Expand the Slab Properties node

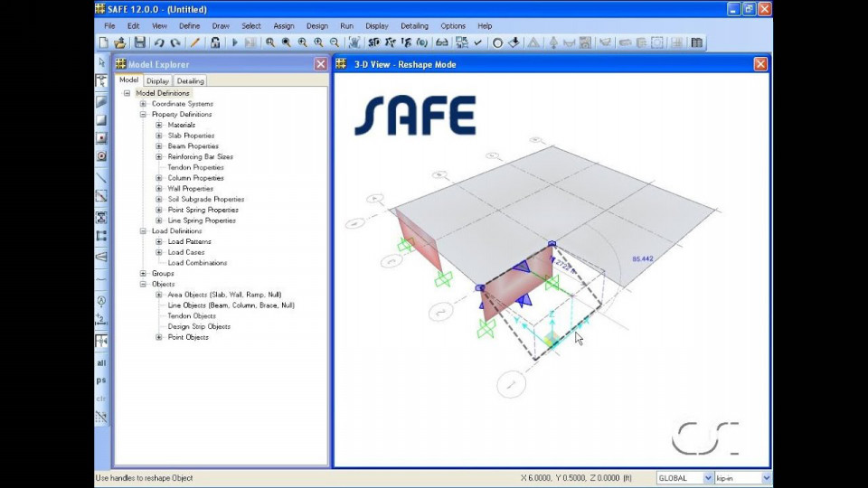click(159, 136)
